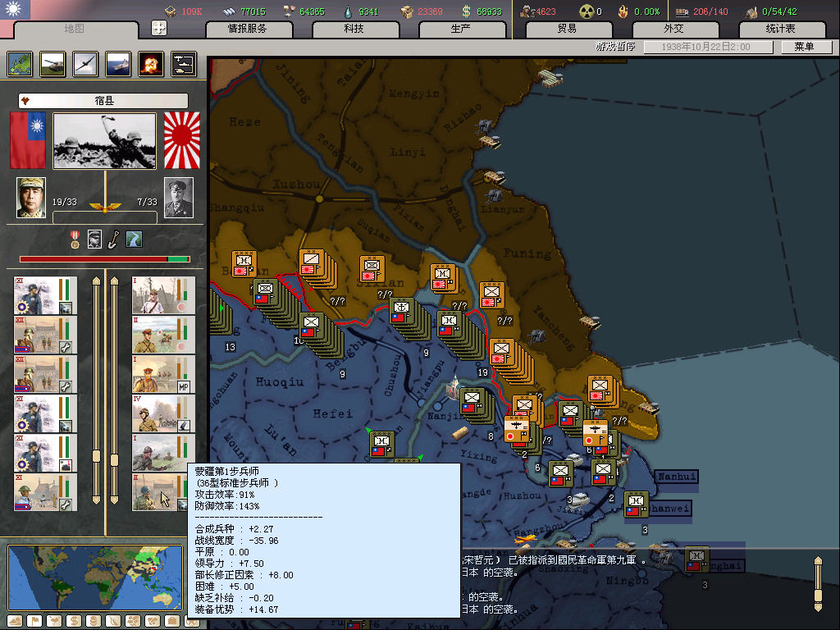Viewport: 840px width, 630px height.
Task: Select the 地图 map tab
Action: (x=75, y=29)
